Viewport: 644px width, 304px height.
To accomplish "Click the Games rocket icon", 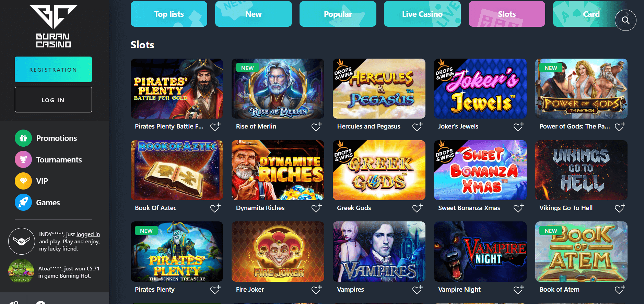I will (23, 203).
